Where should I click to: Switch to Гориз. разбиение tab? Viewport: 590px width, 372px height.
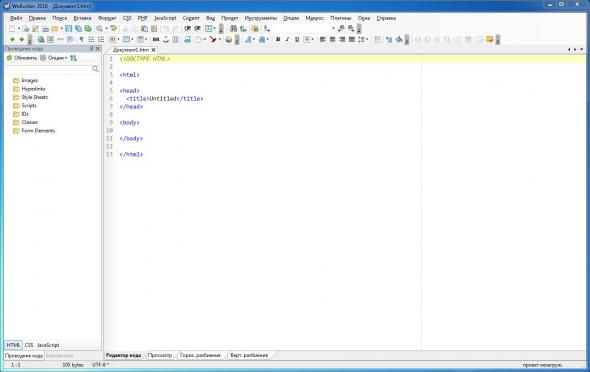(x=201, y=355)
